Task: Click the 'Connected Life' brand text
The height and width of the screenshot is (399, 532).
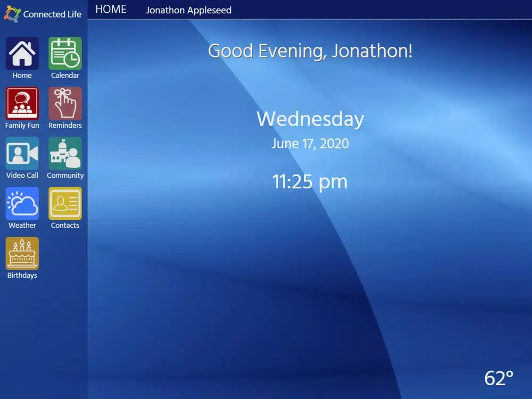Action: pyautogui.click(x=52, y=14)
